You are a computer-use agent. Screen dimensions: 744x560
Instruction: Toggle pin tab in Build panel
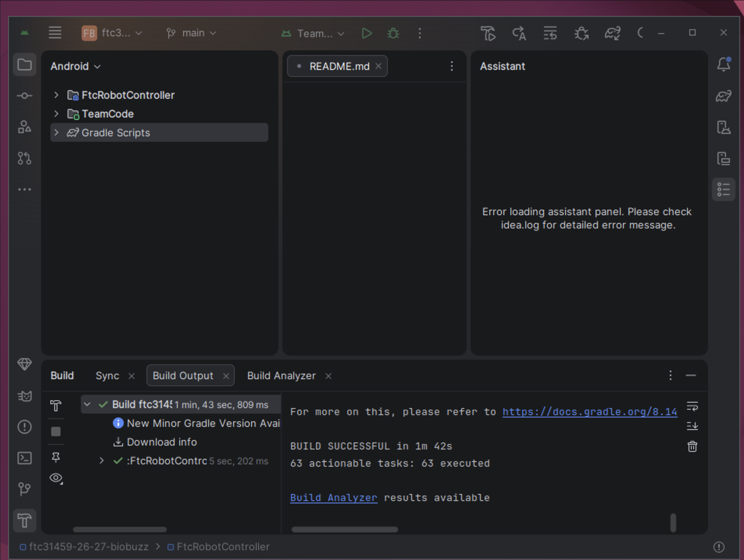coord(56,457)
